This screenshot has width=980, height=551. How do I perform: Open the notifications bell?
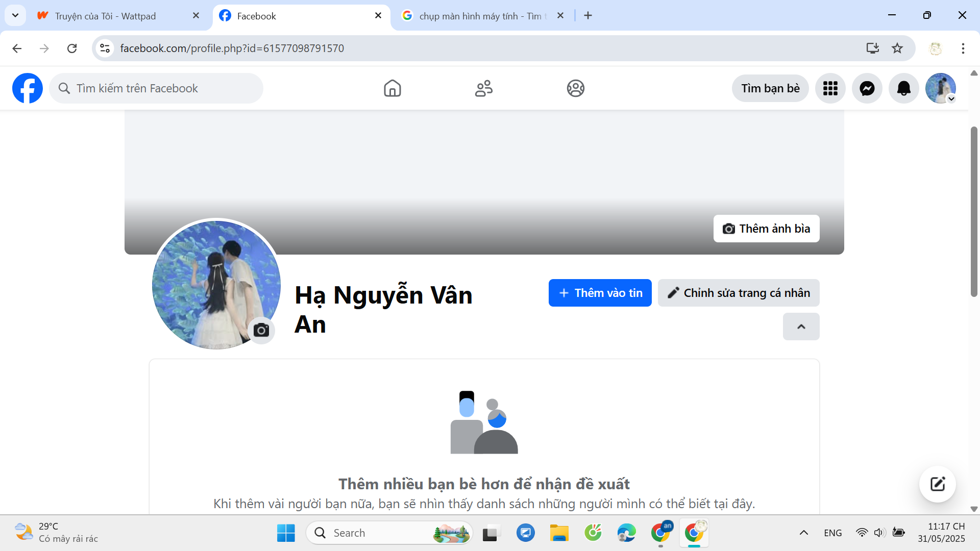coord(903,88)
